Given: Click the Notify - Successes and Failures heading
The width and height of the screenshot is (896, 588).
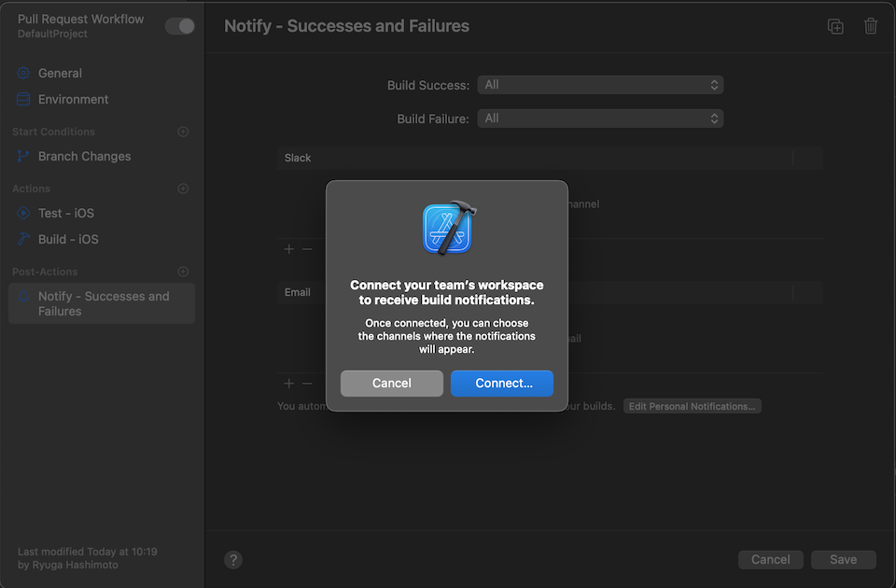Looking at the screenshot, I should point(347,26).
